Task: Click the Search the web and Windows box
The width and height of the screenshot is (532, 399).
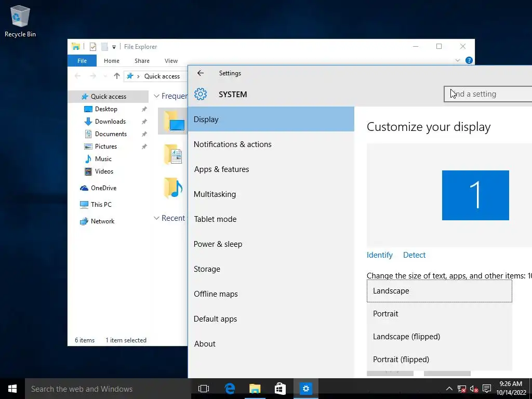Action: click(x=108, y=389)
